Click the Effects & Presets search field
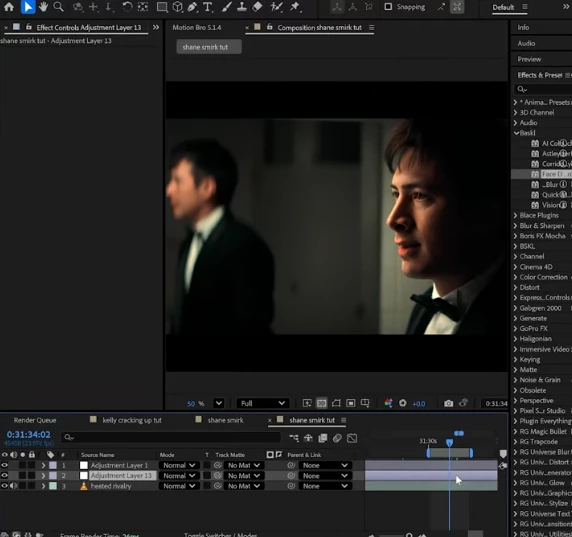The image size is (572, 537). (543, 89)
